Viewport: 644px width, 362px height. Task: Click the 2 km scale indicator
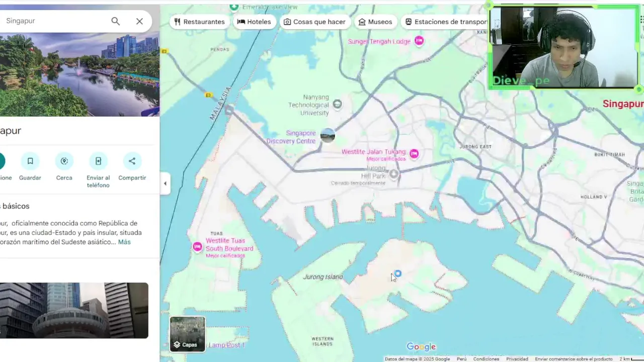point(631,359)
